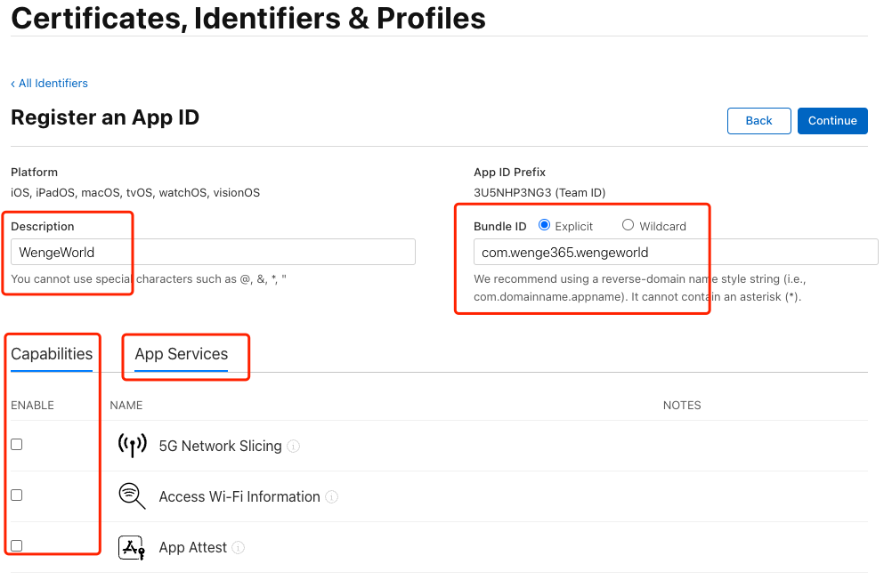
Task: Click the App Attest capability name
Action: (192, 548)
